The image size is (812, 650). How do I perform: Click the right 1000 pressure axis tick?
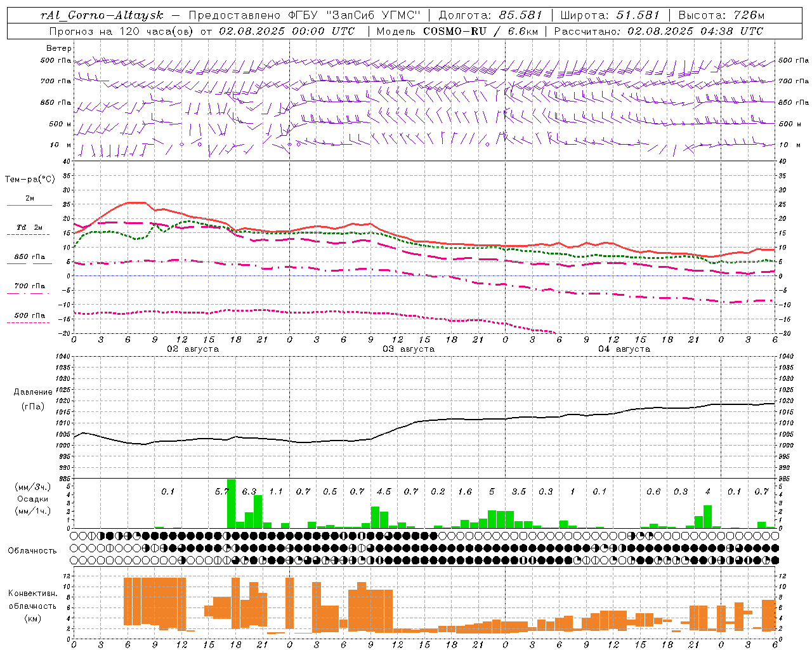(786, 446)
